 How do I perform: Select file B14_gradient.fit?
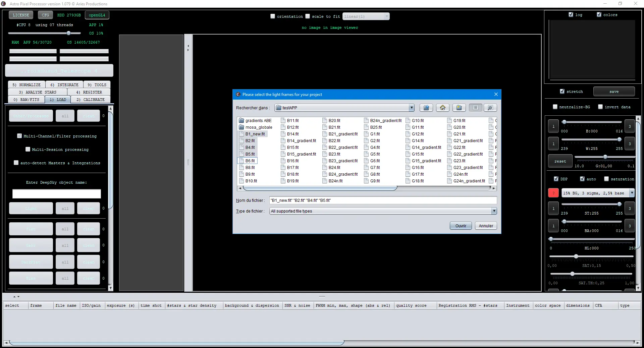tap(299, 141)
